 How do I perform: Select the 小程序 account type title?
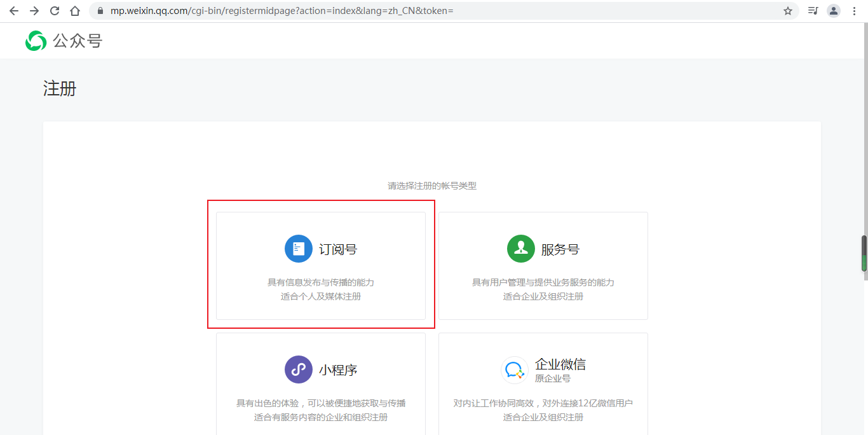tap(338, 370)
